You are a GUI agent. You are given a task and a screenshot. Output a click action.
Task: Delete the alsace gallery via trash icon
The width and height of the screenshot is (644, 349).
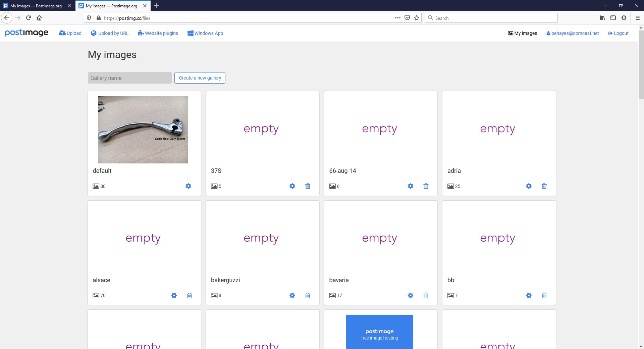click(x=190, y=295)
